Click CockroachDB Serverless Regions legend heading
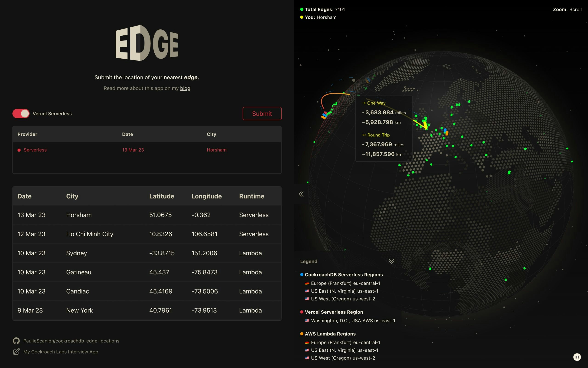 344,275
